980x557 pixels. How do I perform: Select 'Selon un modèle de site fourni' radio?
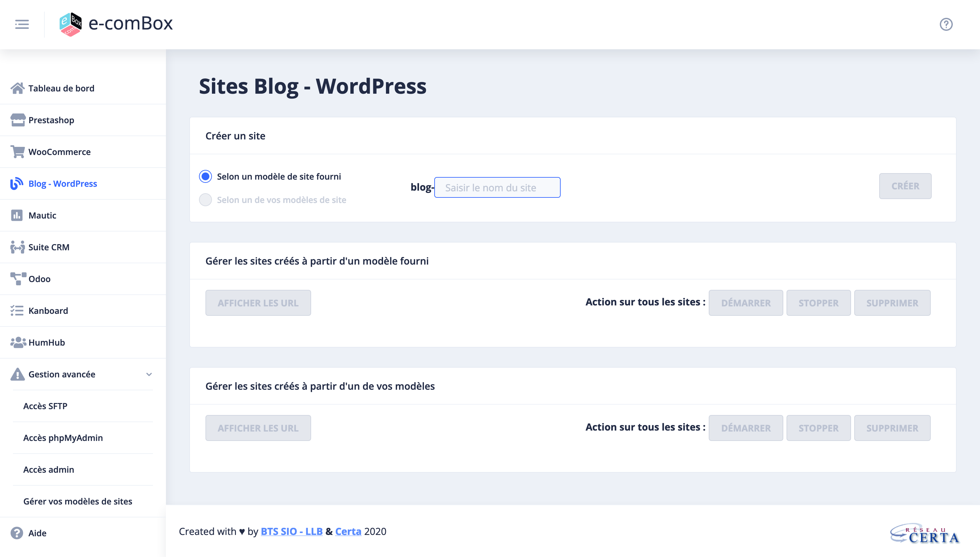click(x=205, y=176)
